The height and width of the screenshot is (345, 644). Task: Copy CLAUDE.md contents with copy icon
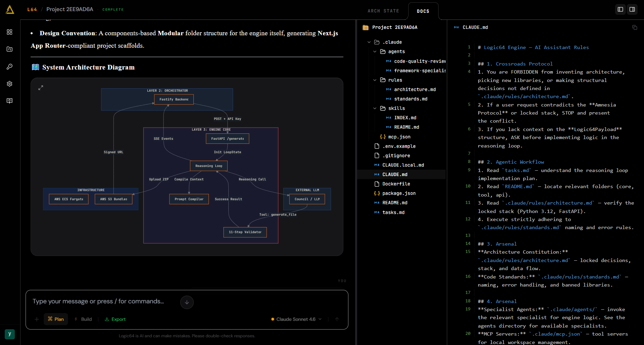[635, 28]
